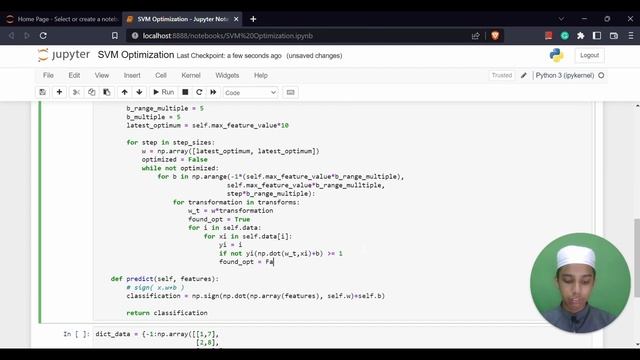The width and height of the screenshot is (640, 360).
Task: Click the 'while not optimized:' line
Action: pyautogui.click(x=180, y=168)
